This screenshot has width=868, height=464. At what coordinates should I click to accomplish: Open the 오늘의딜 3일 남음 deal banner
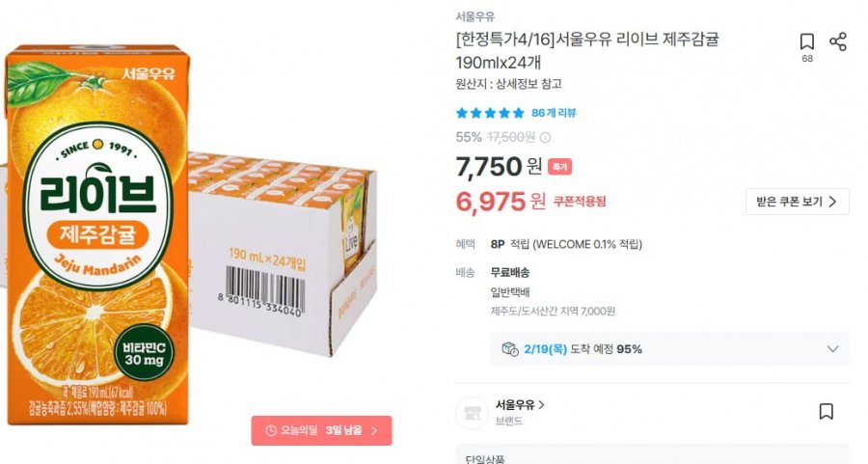tap(321, 430)
